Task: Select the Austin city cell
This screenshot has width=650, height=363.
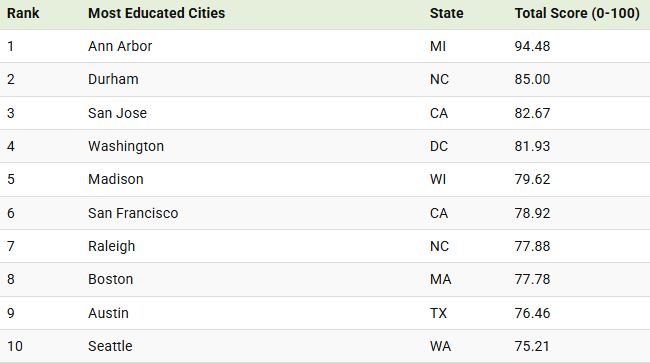Action: (x=108, y=313)
